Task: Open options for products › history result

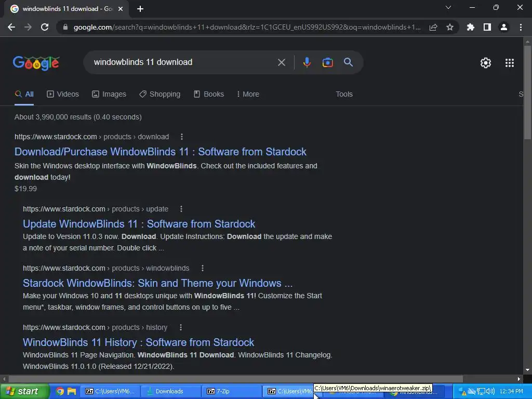Action: pyautogui.click(x=181, y=327)
